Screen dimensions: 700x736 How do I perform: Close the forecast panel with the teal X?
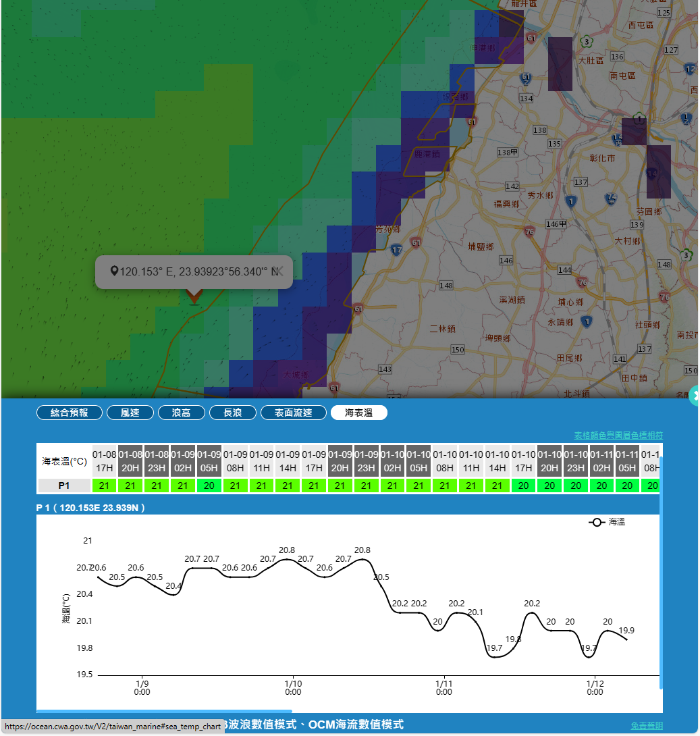click(x=695, y=399)
